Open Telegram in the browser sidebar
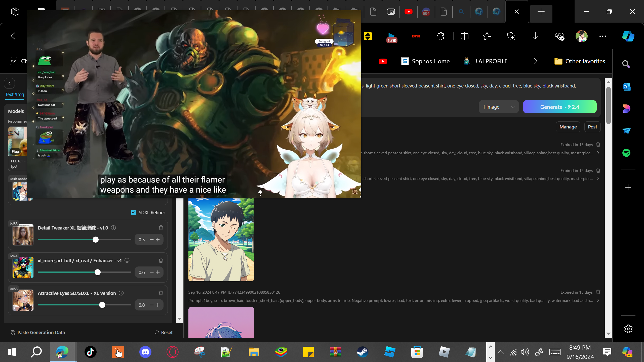 click(x=626, y=131)
